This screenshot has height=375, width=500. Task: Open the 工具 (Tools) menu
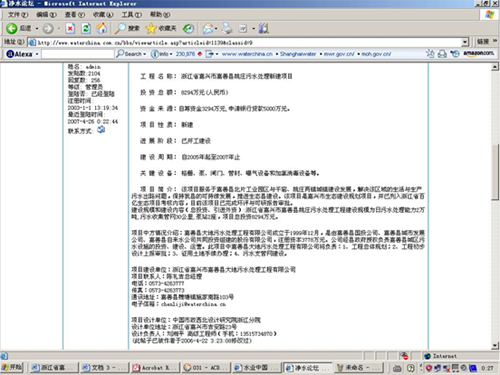tap(131, 15)
